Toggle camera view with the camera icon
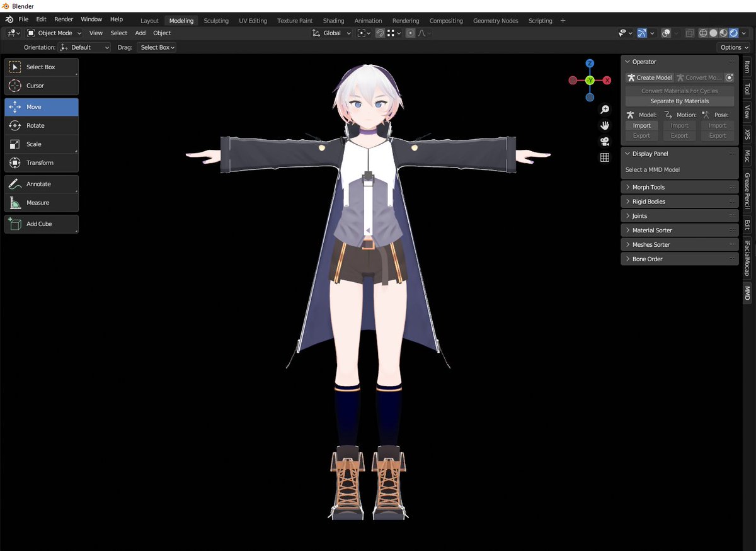Image resolution: width=756 pixels, height=551 pixels. [x=605, y=142]
